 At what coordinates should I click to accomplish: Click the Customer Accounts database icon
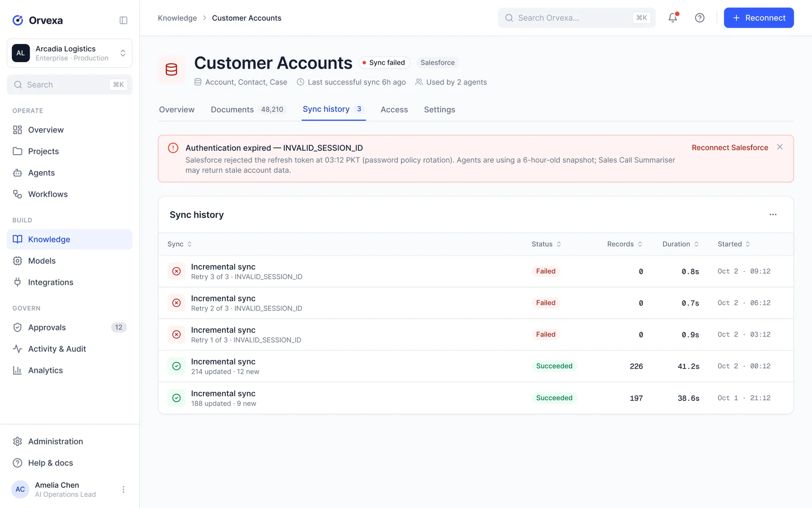pyautogui.click(x=171, y=69)
